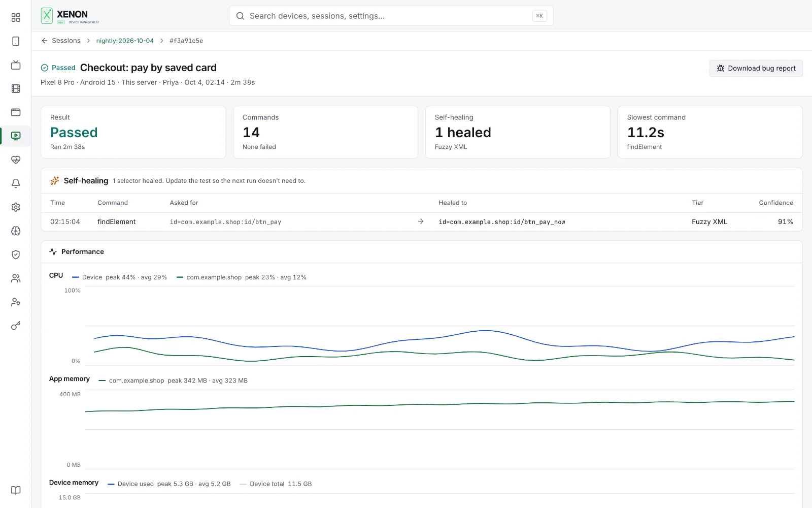
Task: Select the sessions monitor-play icon in sidebar
Action: click(x=16, y=136)
